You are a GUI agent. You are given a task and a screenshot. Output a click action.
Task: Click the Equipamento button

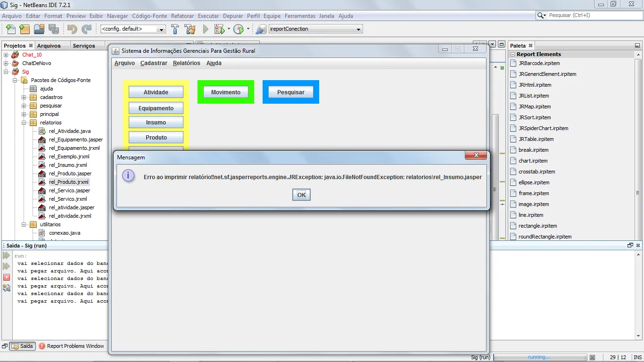coord(156,108)
